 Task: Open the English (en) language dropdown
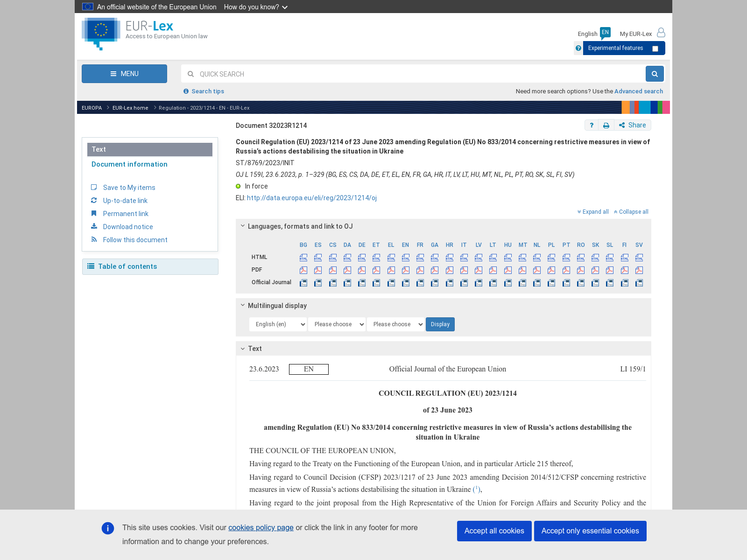(x=278, y=324)
